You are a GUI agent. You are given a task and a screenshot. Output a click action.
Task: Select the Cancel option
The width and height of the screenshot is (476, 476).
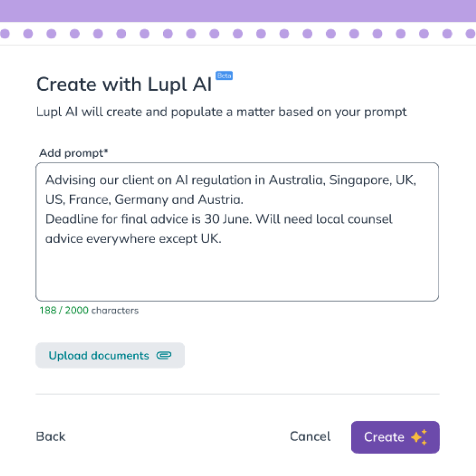(x=310, y=437)
